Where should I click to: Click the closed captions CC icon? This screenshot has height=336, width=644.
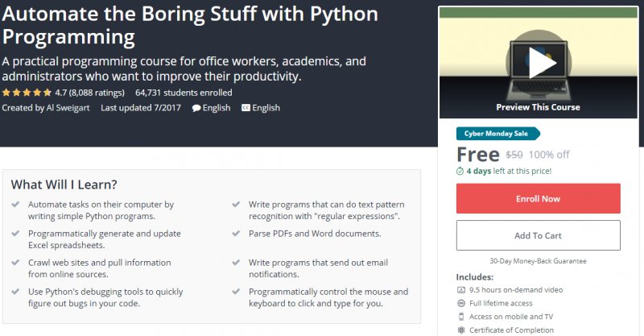click(246, 108)
